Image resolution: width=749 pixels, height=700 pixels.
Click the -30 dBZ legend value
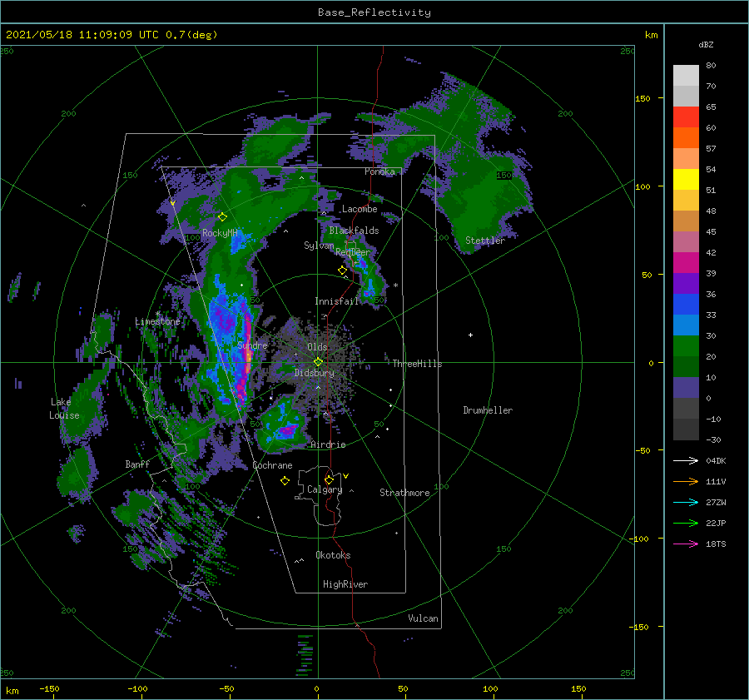713,439
